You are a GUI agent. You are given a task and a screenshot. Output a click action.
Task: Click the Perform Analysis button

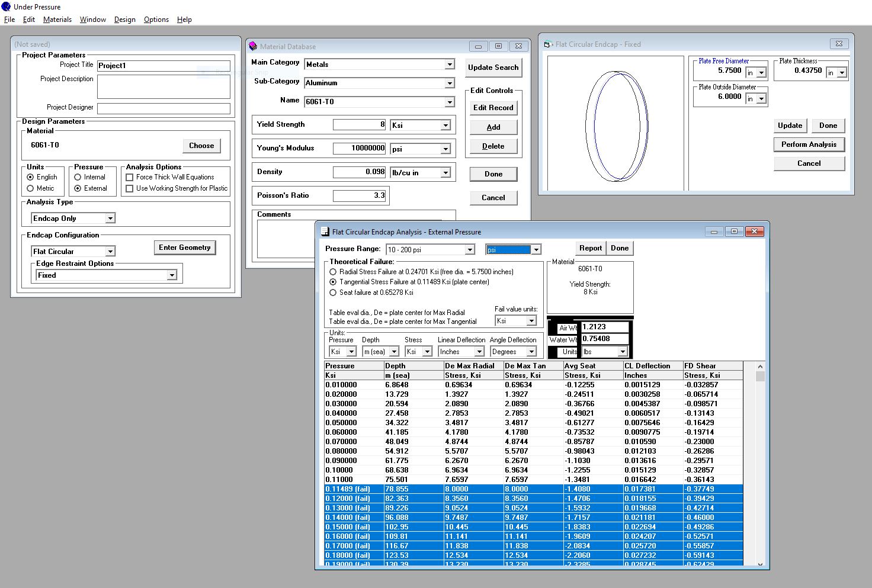pyautogui.click(x=809, y=144)
